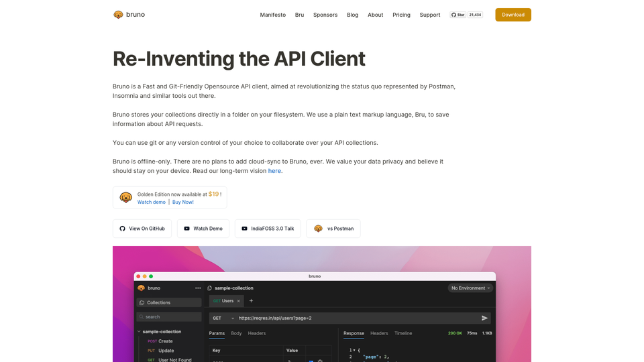Click the Re-Inventing the API Client heading

click(239, 59)
